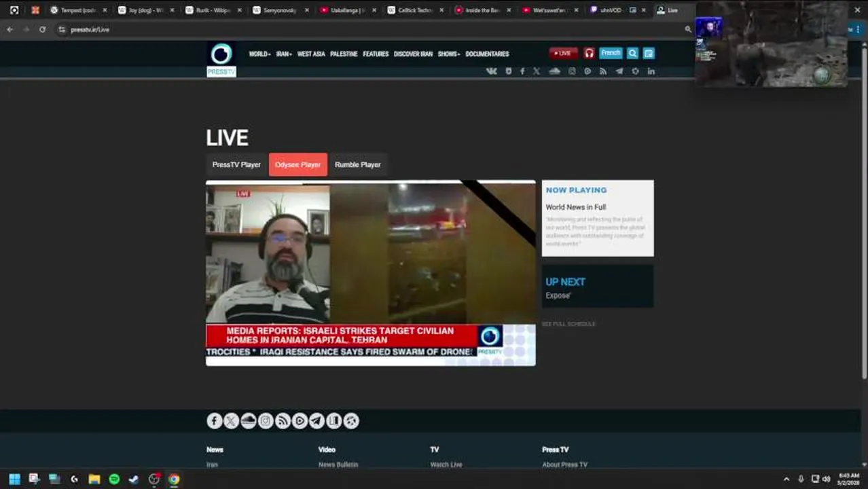This screenshot has height=489, width=868.
Task: Open the taskbar clock and date
Action: (849, 479)
